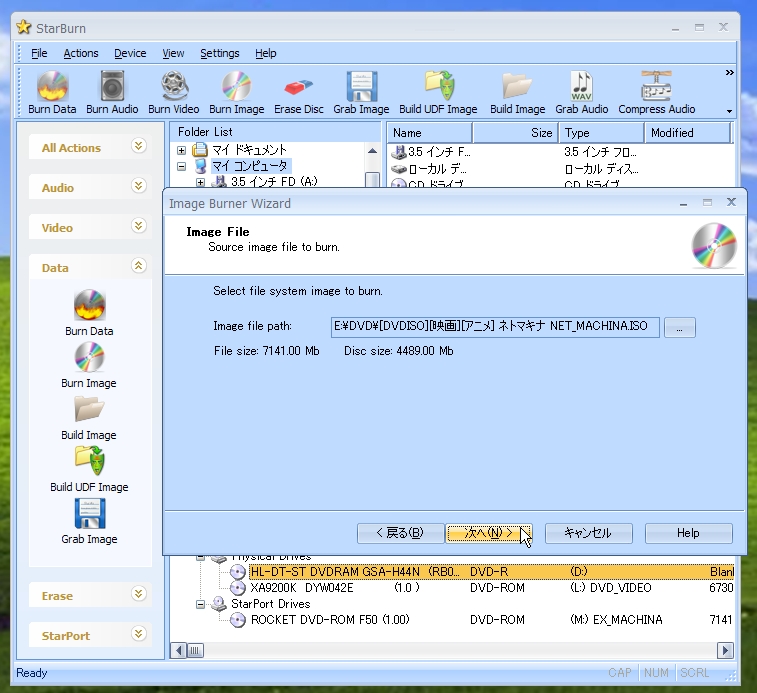Choose the Erase Disc toolbar icon

[x=299, y=92]
